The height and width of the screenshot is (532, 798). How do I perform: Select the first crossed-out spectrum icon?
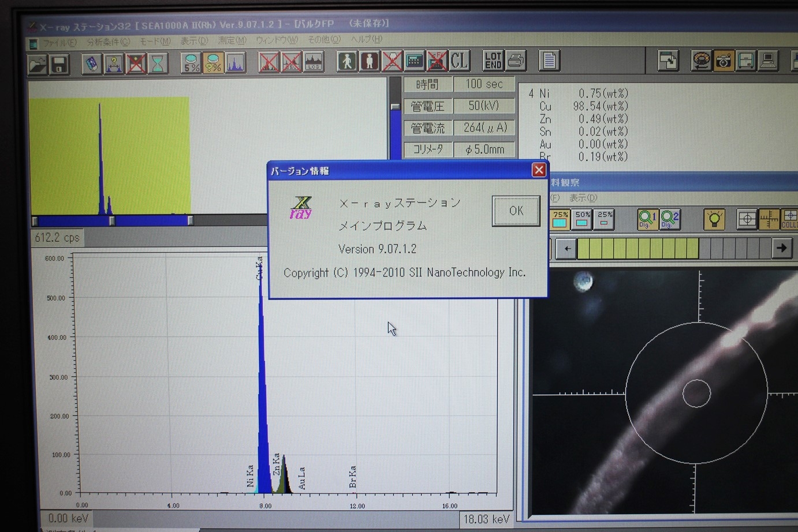pos(269,62)
